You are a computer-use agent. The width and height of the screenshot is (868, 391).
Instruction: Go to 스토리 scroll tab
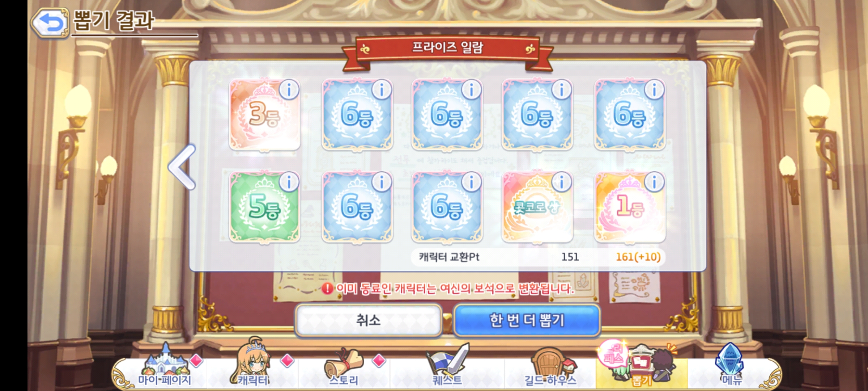tap(344, 366)
